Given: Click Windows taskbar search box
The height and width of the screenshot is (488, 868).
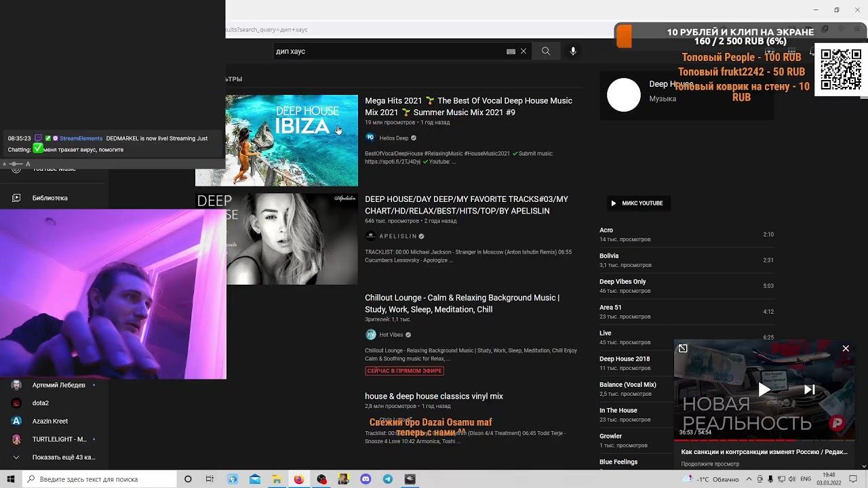Looking at the screenshot, I should (99, 479).
